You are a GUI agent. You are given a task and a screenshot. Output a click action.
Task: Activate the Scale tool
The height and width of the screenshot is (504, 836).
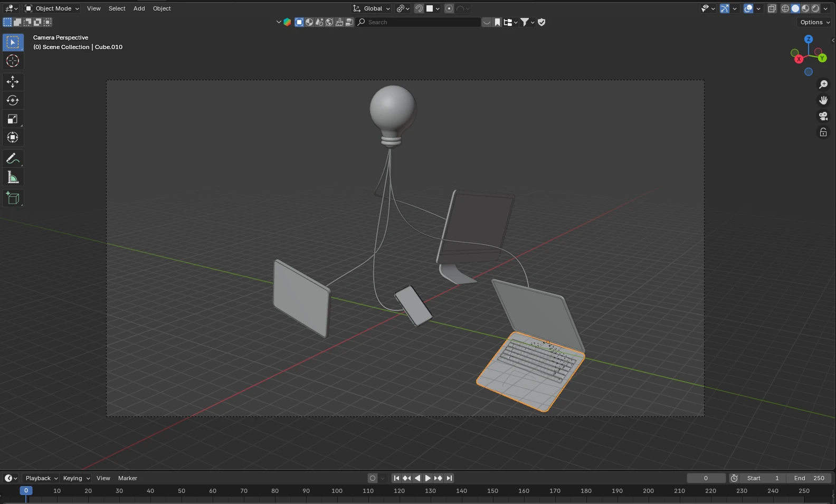(x=13, y=119)
